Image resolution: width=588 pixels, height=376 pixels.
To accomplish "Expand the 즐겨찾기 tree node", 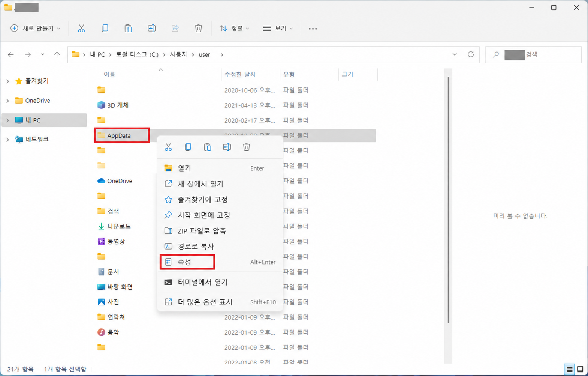I will (8, 81).
